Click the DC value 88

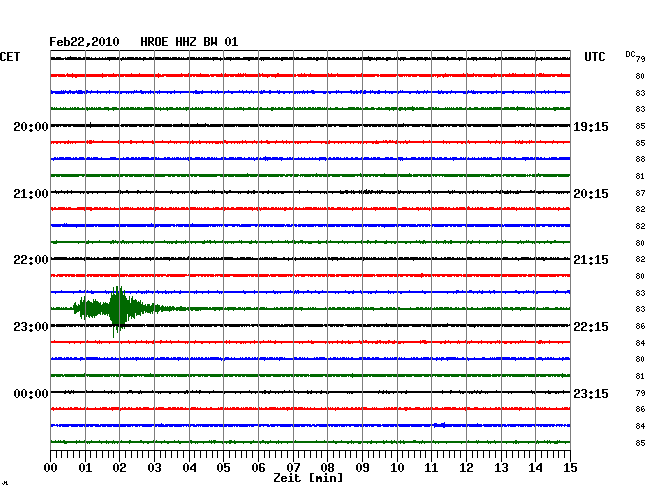point(640,159)
